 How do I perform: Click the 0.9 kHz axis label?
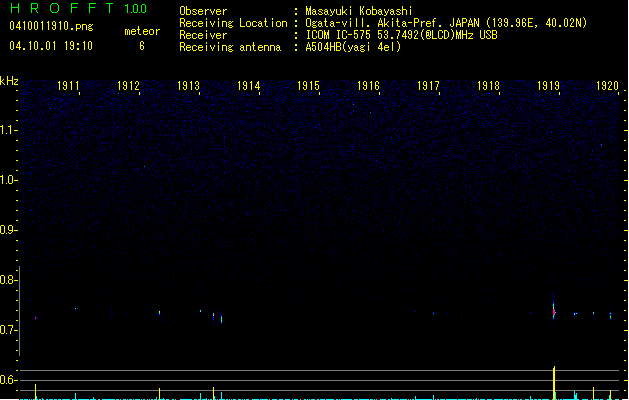pos(8,230)
